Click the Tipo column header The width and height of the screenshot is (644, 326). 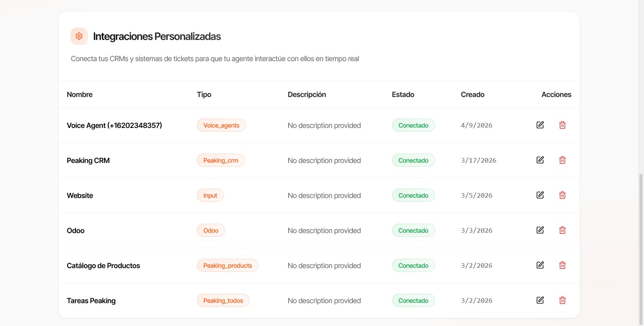(204, 95)
